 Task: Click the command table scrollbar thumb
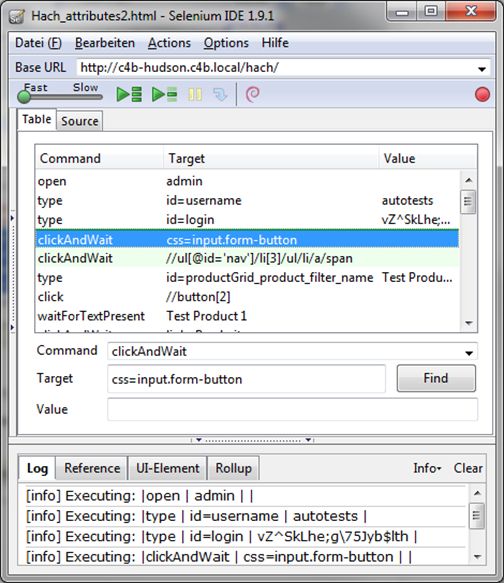click(468, 202)
